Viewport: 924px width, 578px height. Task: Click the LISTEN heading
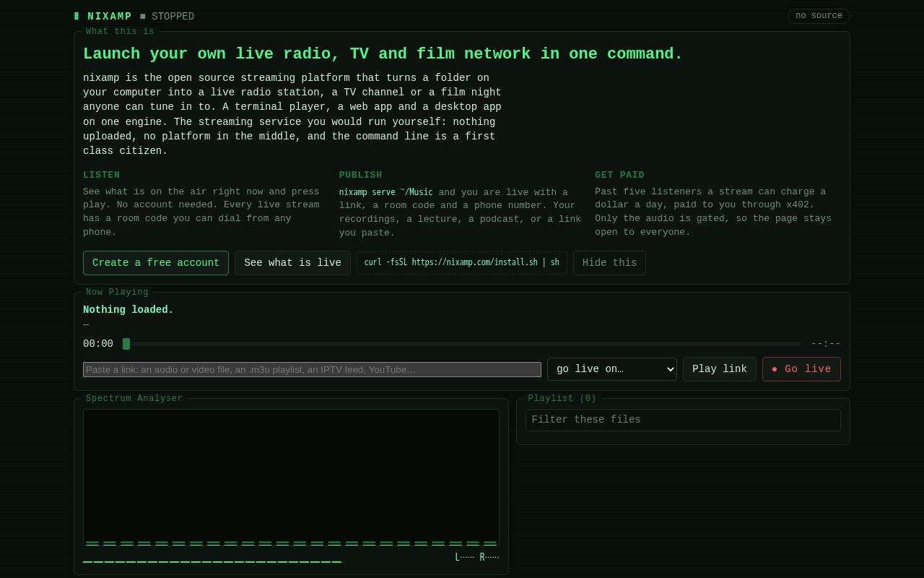coord(102,175)
